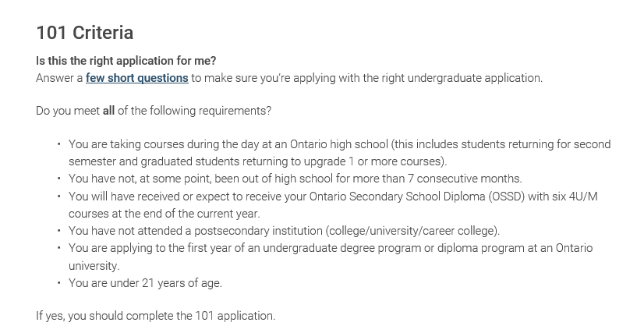Open the 'few short questions' link
644x333 pixels.
136,78
